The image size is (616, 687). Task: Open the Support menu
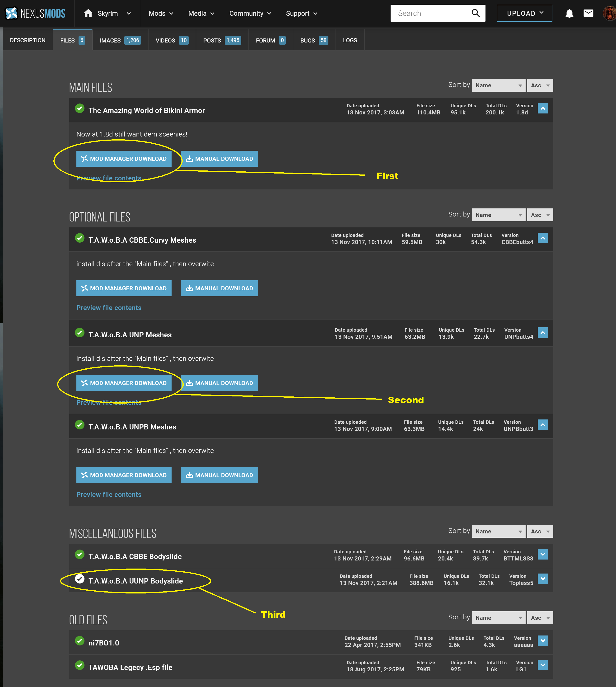pos(302,13)
